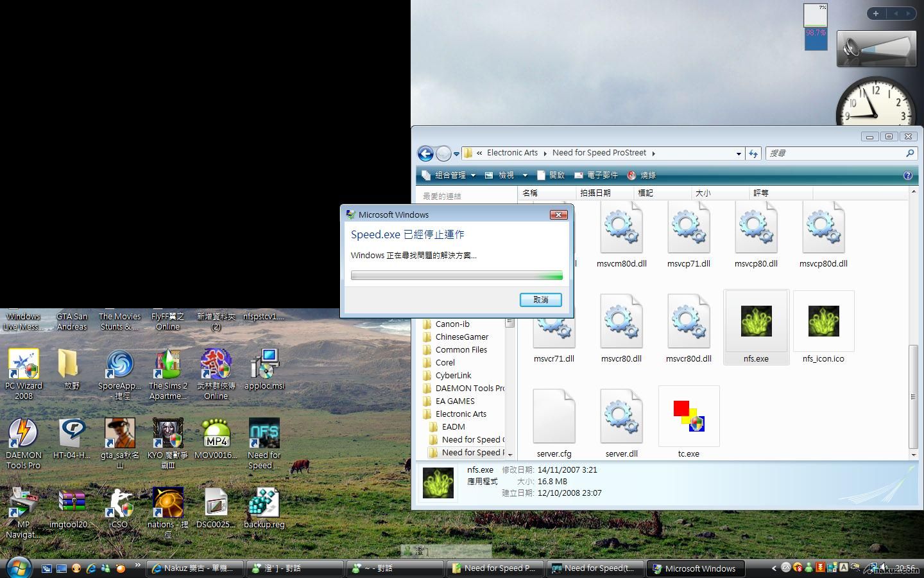Click Electronic Arts in the address breadcrumb
This screenshot has width=924, height=578.
[x=512, y=153]
